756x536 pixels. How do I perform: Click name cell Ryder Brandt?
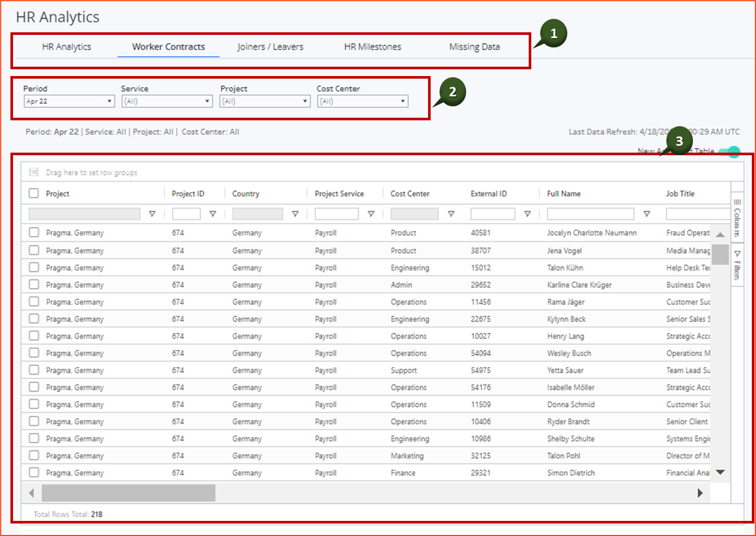coord(568,422)
